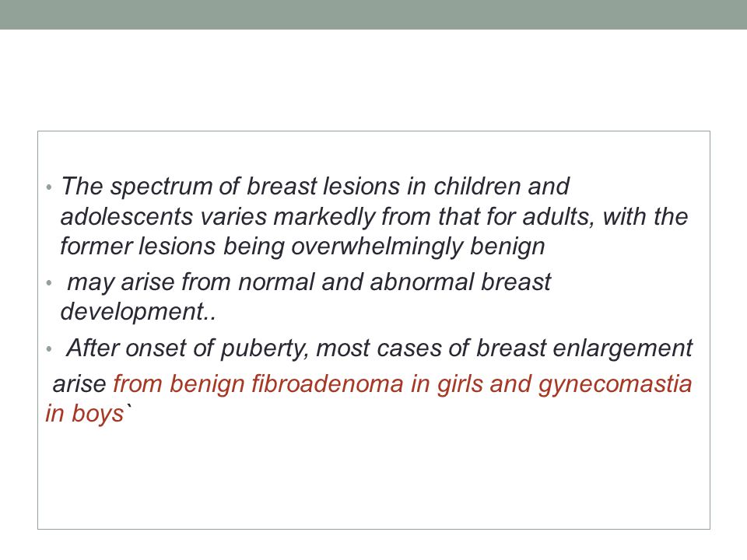Click the word 'arise' before red text
747x560 pixels.
(x=79, y=385)
